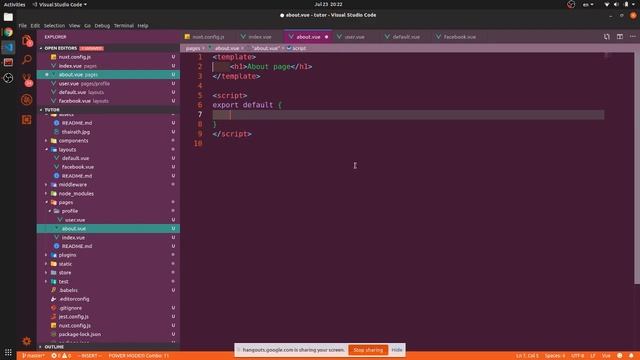Open thairath.jpg in file tree
This screenshot has height=360, width=640.
tap(76, 132)
